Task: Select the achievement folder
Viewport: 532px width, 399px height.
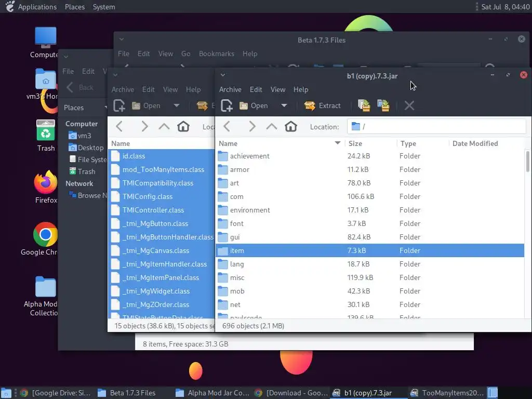Action: (x=370, y=156)
